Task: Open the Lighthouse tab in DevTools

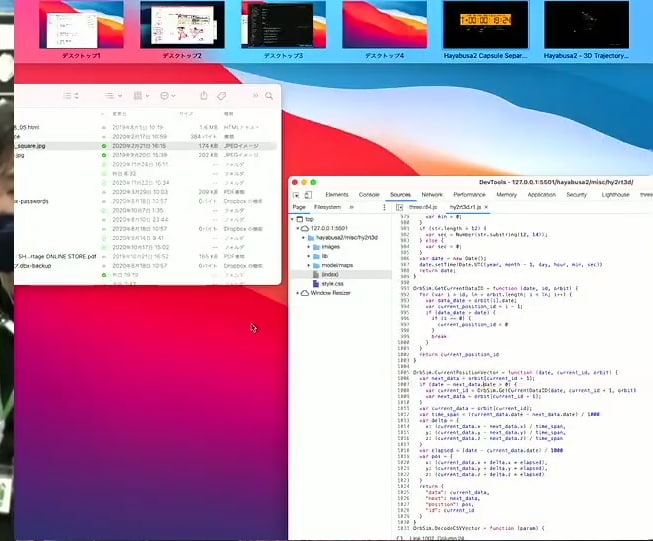Action: tap(615, 194)
